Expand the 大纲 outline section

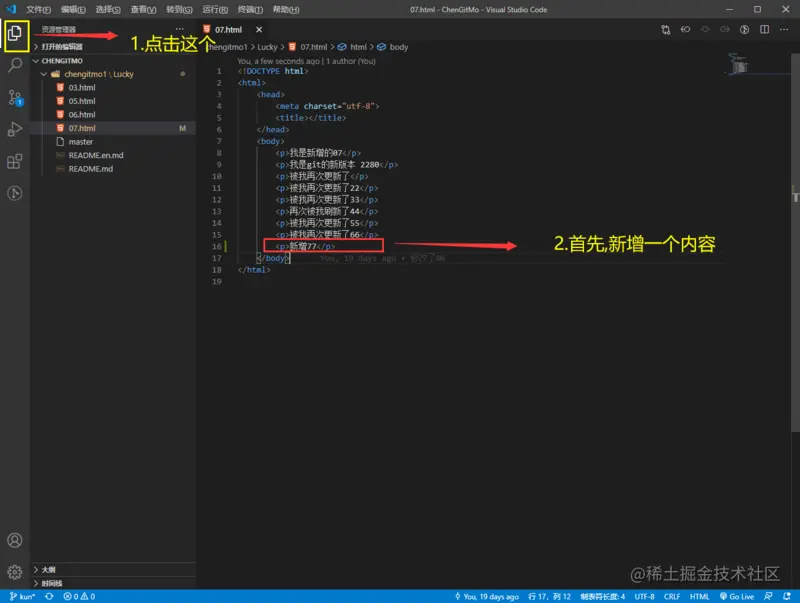click(x=113, y=569)
